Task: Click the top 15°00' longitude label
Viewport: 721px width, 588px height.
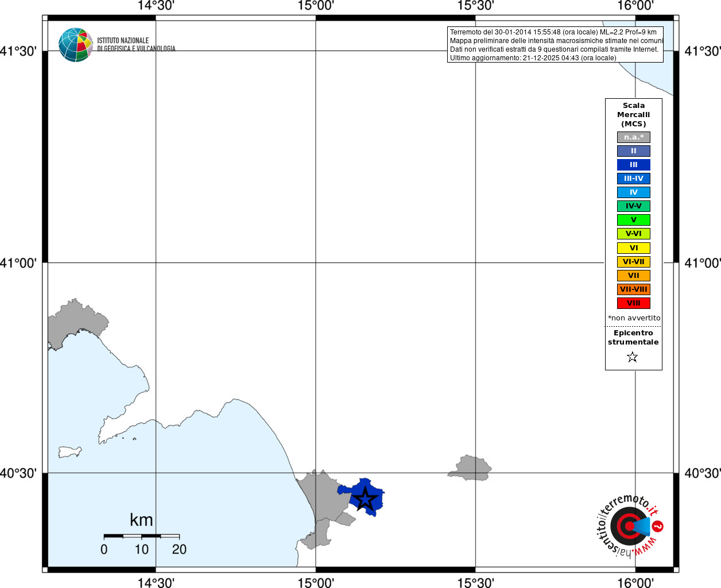Action: [316, 6]
